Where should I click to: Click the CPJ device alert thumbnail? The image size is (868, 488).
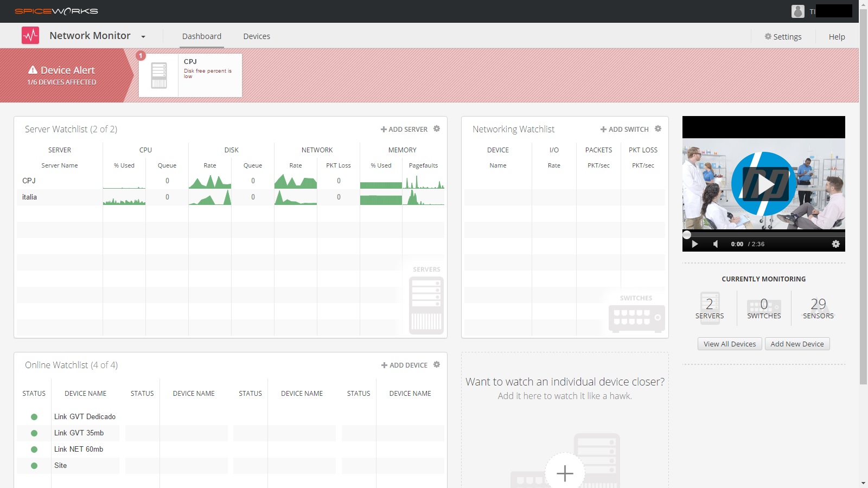point(158,75)
